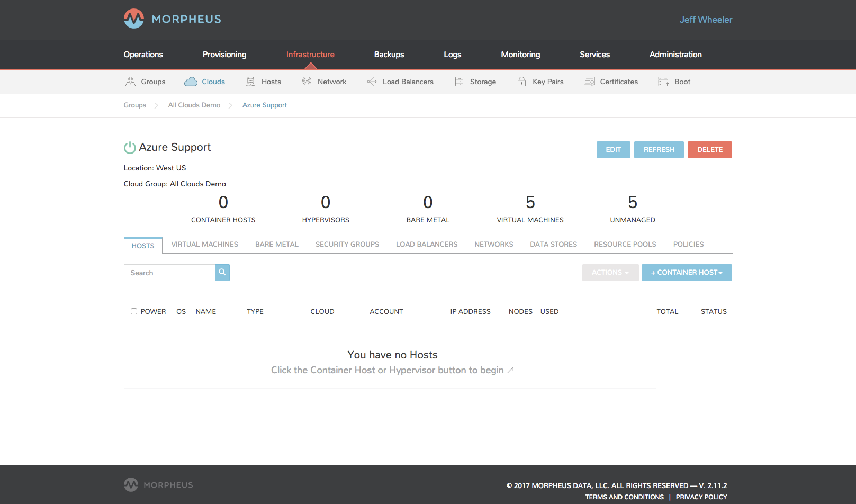Viewport: 856px width, 504px height.
Task: Open the Infrastructure menu
Action: [x=310, y=55]
